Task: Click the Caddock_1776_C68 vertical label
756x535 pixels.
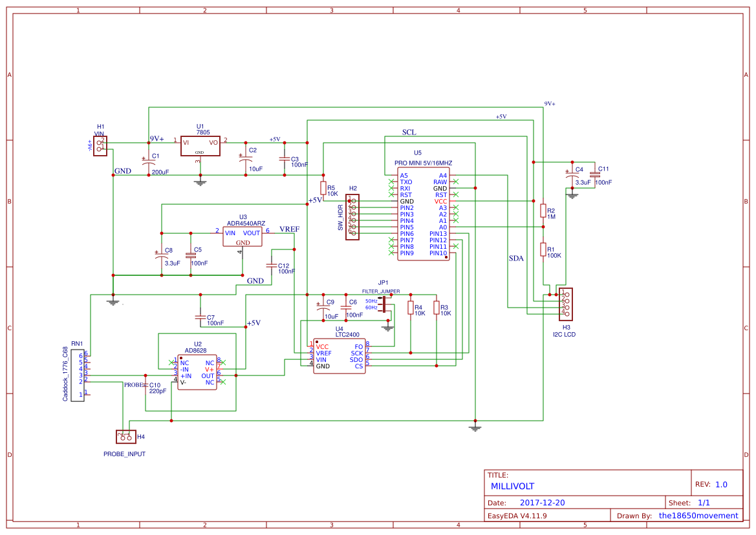Action: point(65,373)
